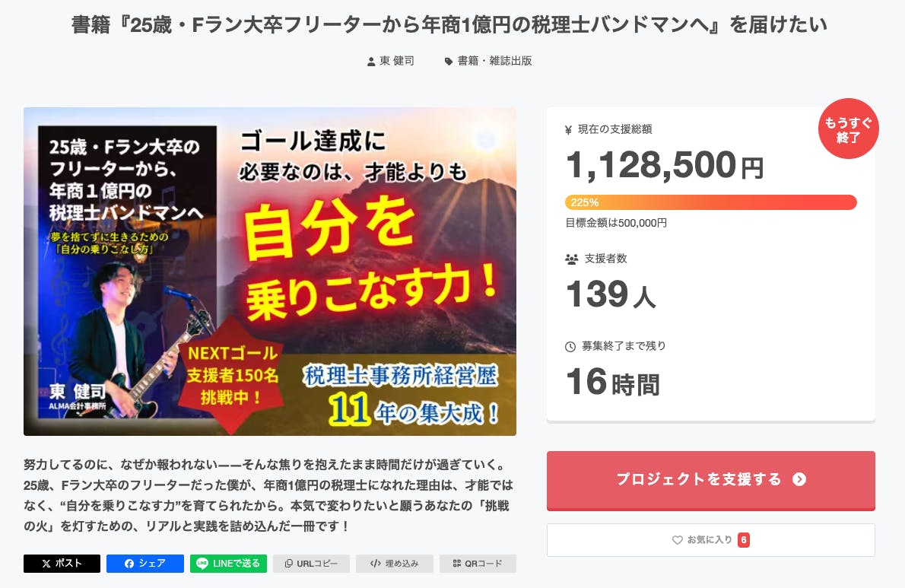Click the red もうすぐ終了 badge
Viewport: 905px width, 588px height.
(848, 129)
